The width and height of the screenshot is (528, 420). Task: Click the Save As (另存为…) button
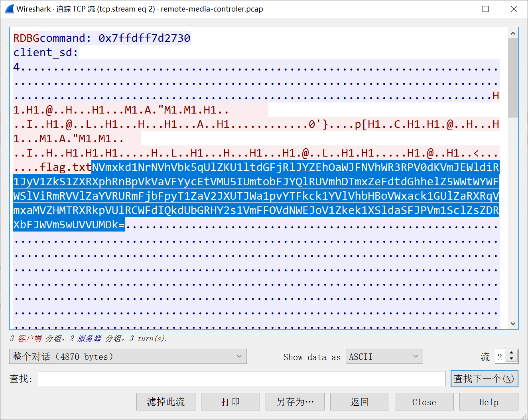coord(295,402)
